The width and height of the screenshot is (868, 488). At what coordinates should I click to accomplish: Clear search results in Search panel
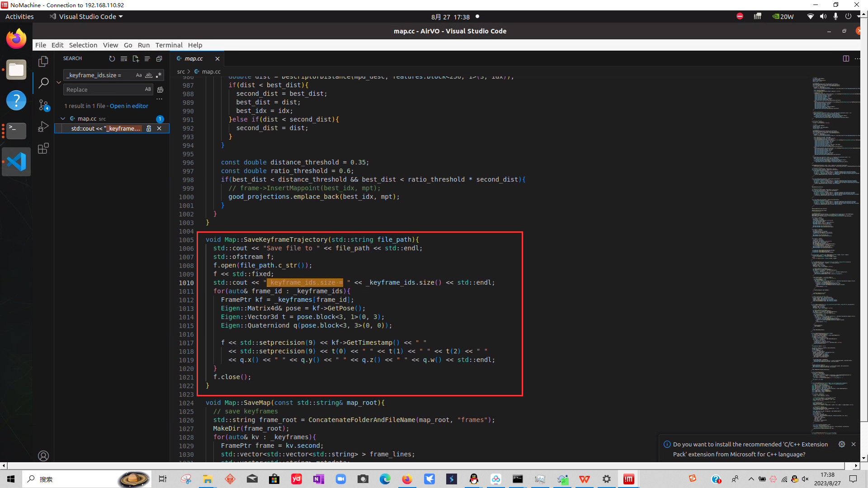124,59
